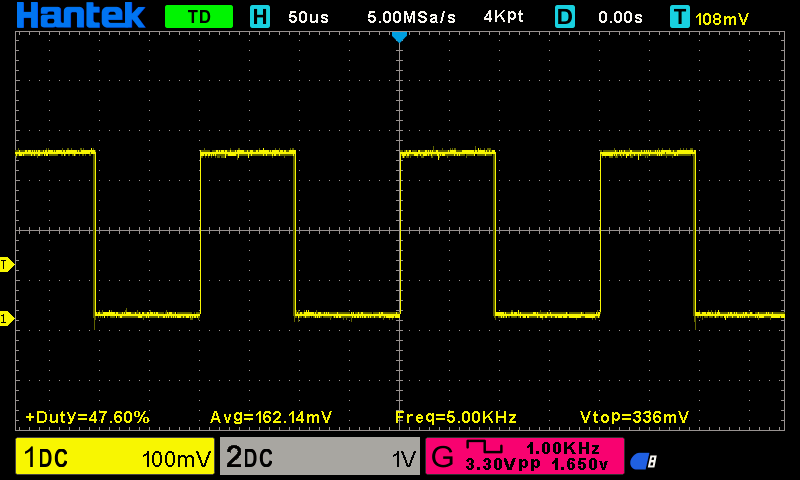
Task: Open the 4Kpt memory depth setting
Action: (506, 17)
